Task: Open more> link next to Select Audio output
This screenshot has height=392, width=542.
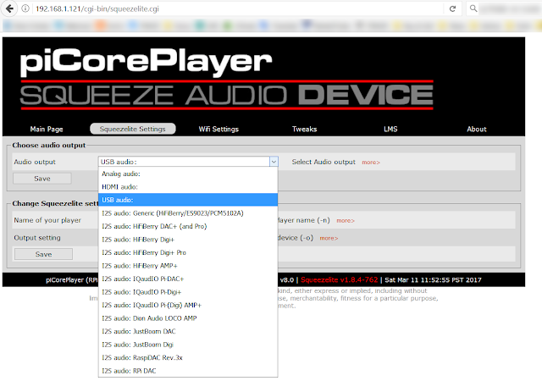Action: [x=371, y=162]
